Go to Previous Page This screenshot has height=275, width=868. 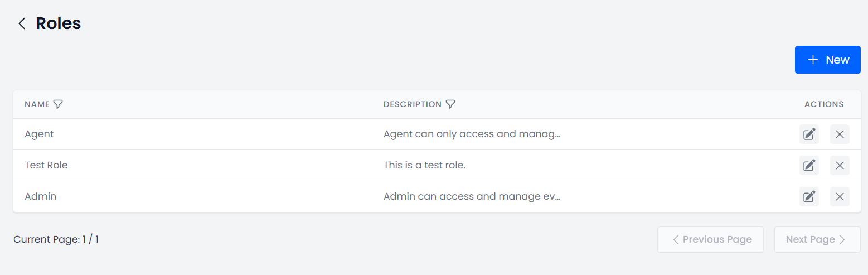(x=711, y=239)
